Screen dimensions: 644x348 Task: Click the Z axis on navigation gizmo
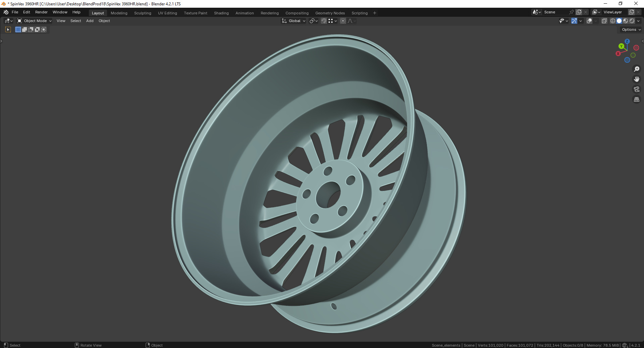click(x=627, y=41)
